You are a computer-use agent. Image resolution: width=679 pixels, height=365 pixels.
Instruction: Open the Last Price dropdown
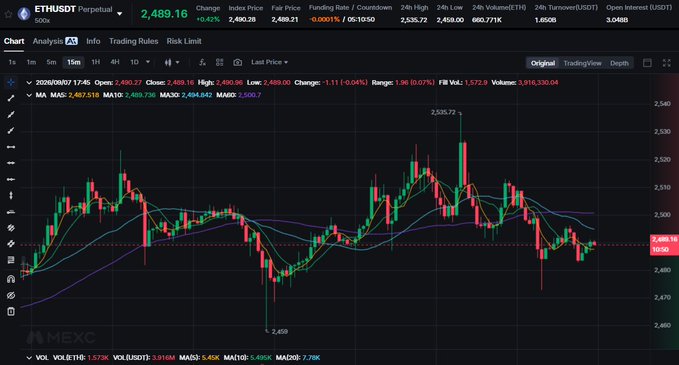[x=269, y=62]
